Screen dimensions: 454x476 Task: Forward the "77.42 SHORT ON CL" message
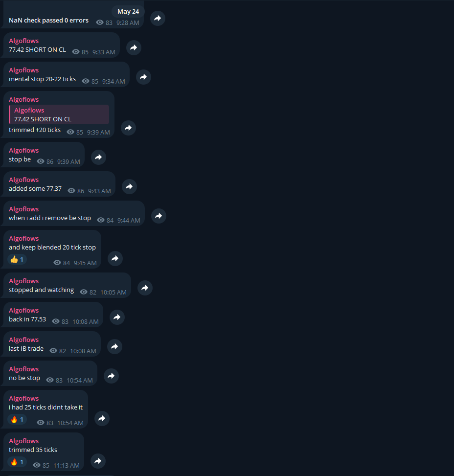pos(134,47)
